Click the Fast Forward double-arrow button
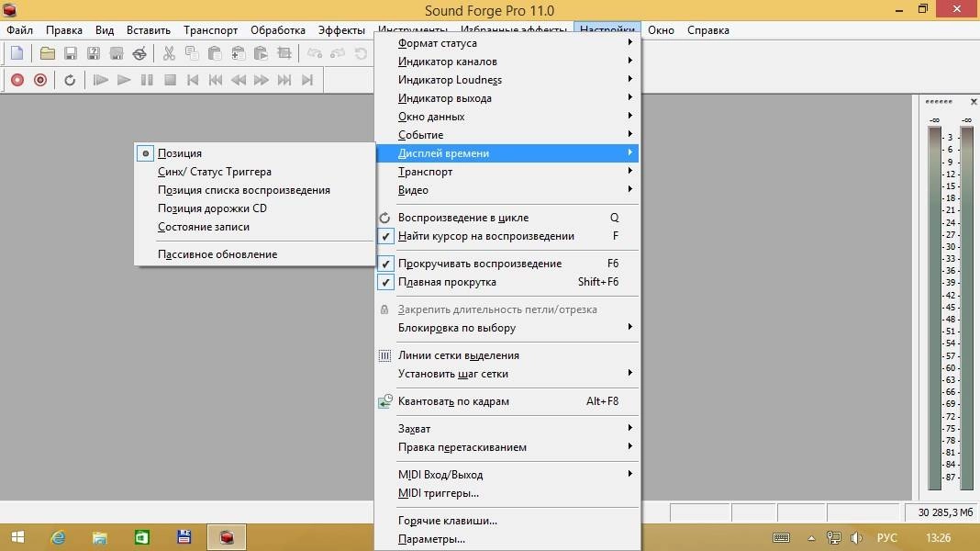 pos(262,80)
